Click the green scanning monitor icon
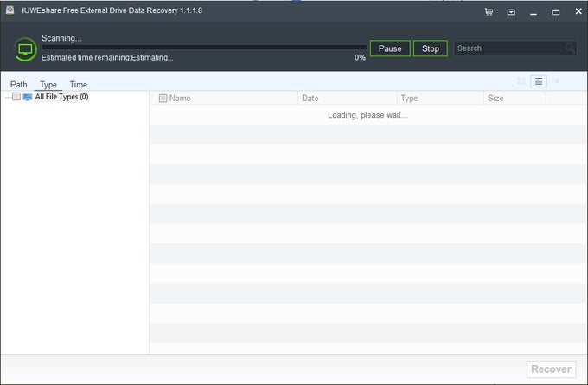588x385 pixels. (25, 49)
